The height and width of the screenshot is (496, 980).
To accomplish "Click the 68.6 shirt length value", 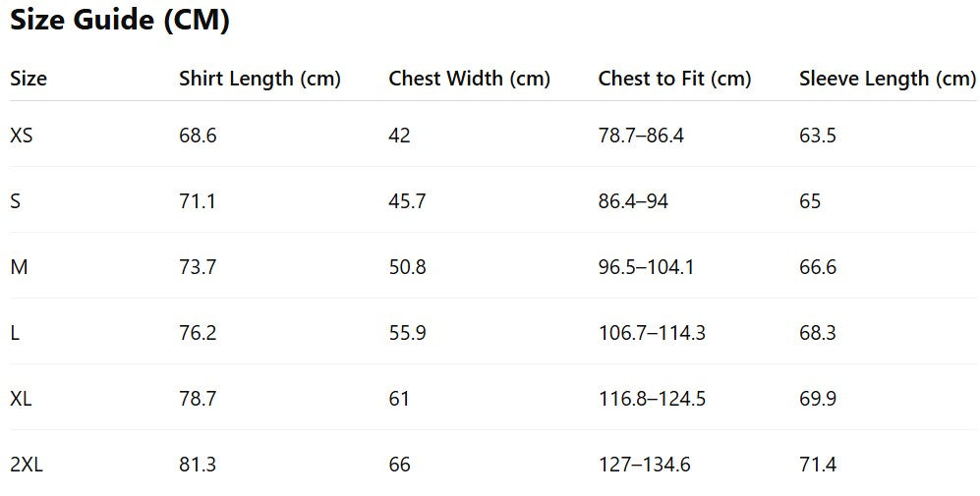I will (x=198, y=136).
